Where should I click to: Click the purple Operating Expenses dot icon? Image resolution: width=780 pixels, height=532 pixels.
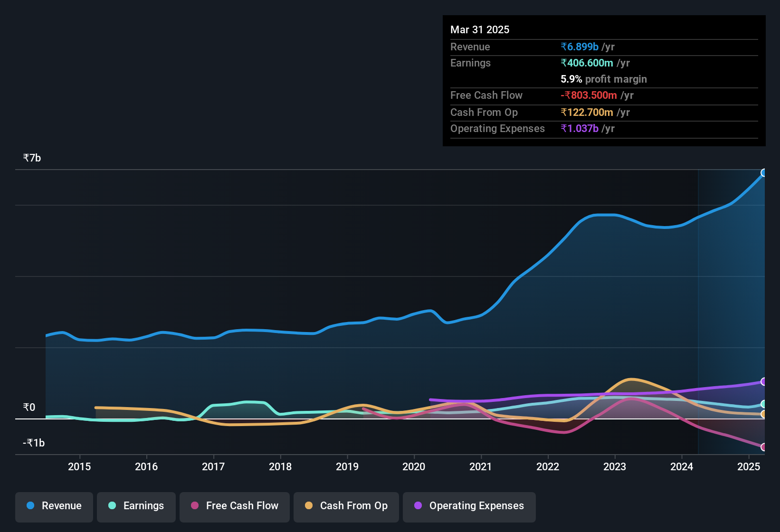pyautogui.click(x=418, y=506)
